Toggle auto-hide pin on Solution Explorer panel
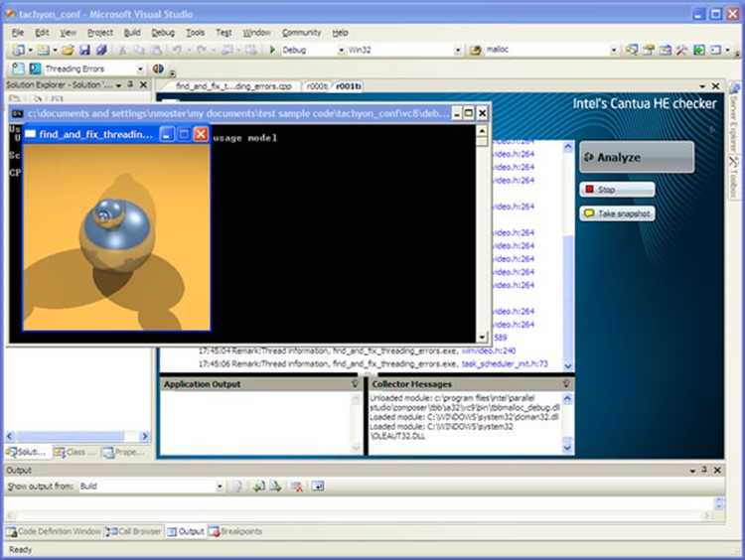This screenshot has height=560, width=745. 131,84
